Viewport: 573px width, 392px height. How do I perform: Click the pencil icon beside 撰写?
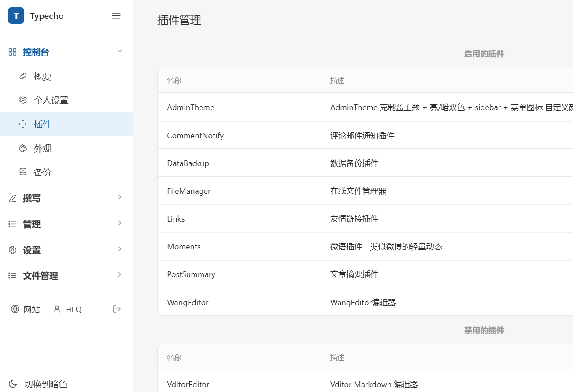point(13,198)
